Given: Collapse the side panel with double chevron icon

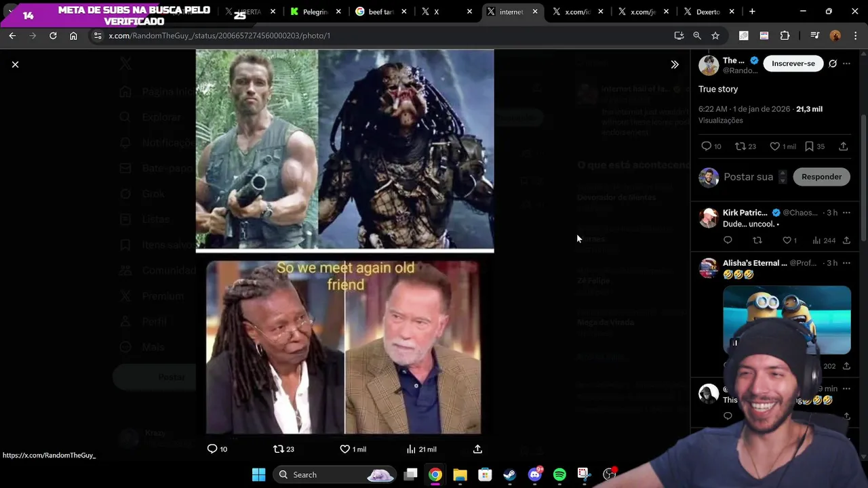Looking at the screenshot, I should [x=675, y=64].
